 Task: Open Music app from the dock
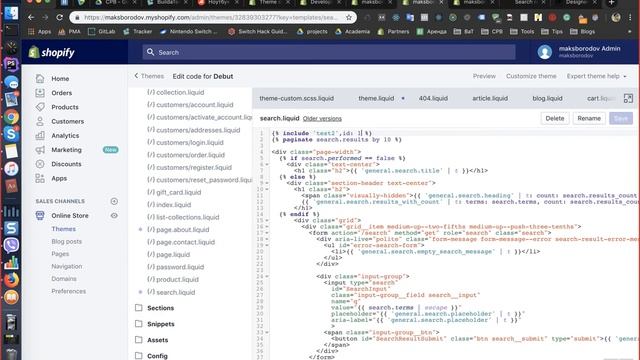(11, 169)
